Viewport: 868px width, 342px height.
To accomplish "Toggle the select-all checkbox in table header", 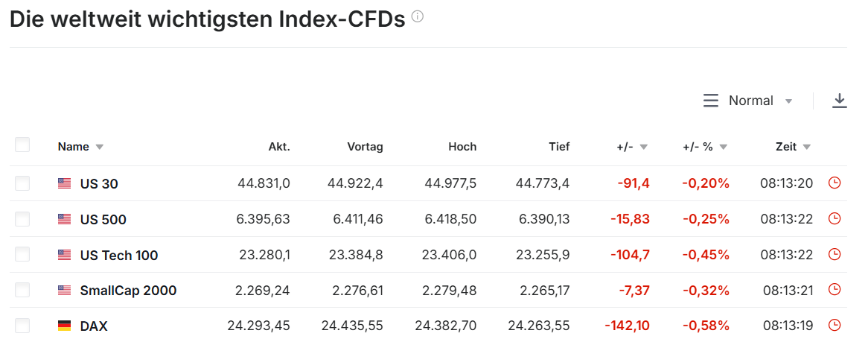I will tap(22, 145).
